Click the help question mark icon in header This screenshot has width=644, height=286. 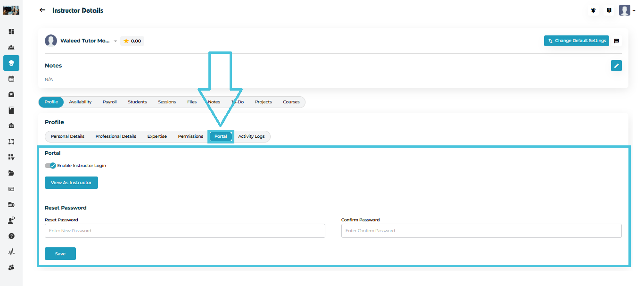pyautogui.click(x=609, y=10)
